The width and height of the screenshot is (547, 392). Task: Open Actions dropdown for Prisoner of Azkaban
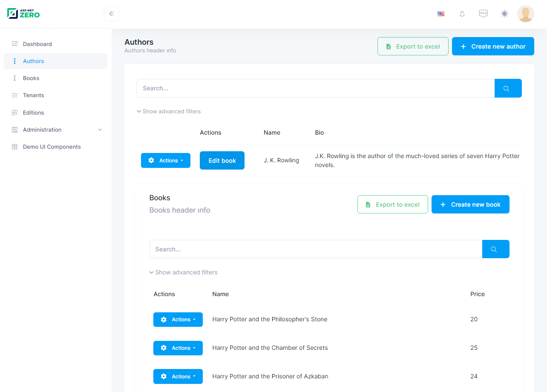tap(178, 377)
